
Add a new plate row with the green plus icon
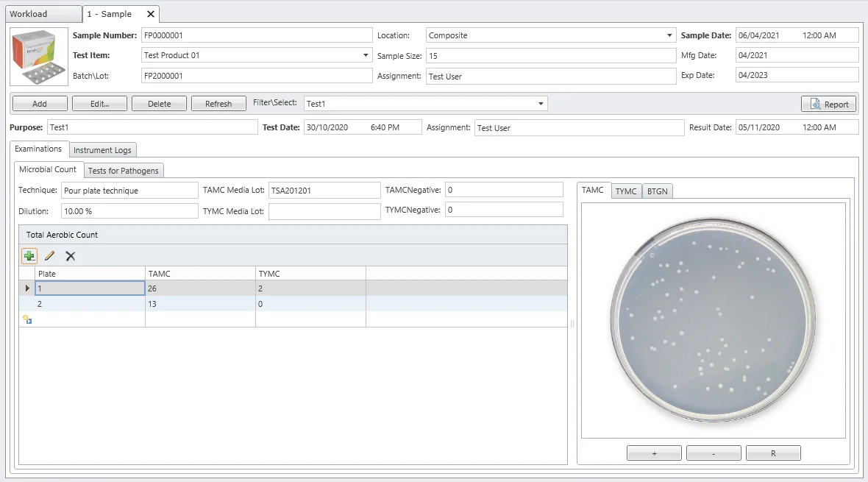point(29,255)
